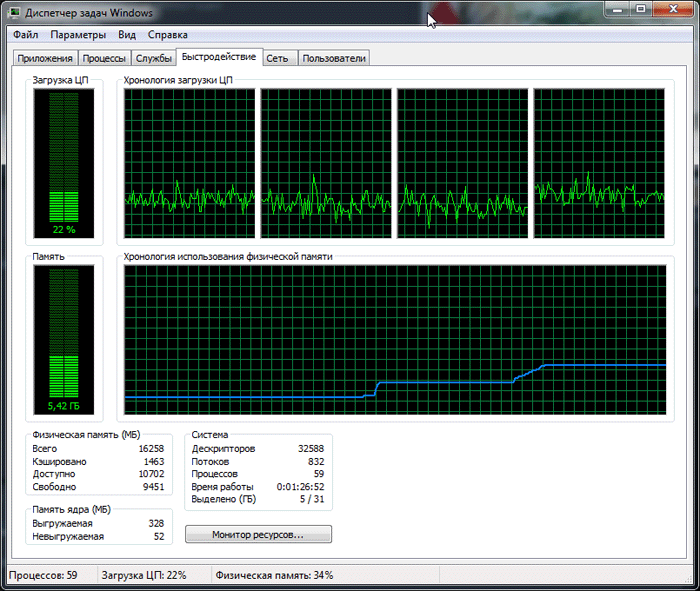
Task: Click the first CPU core history graph
Action: [190, 163]
